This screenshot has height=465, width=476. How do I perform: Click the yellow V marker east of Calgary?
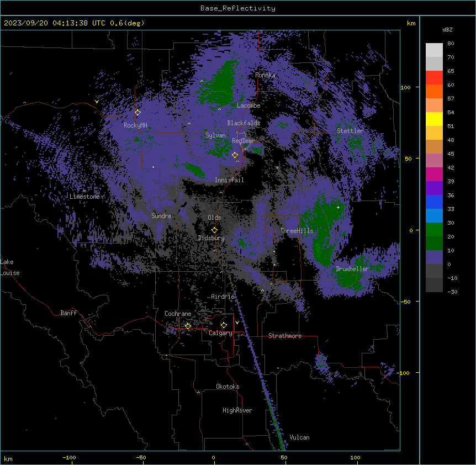237,323
